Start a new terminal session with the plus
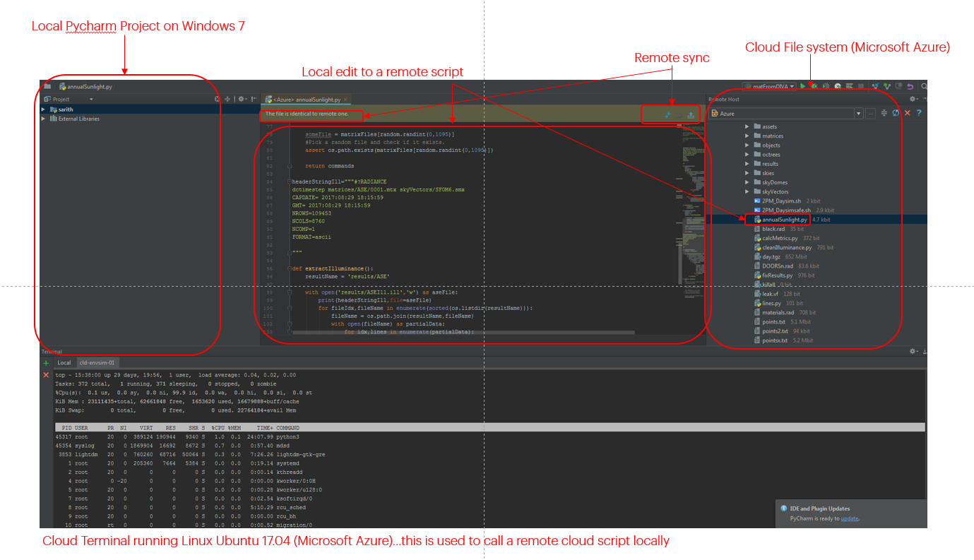This screenshot has width=974, height=560. [x=44, y=362]
